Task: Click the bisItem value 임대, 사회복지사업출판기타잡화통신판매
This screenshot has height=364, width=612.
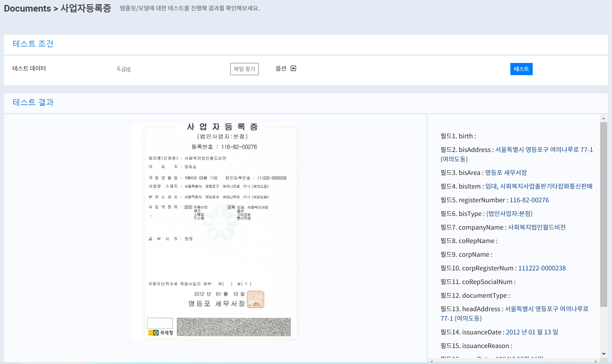Action: click(539, 186)
